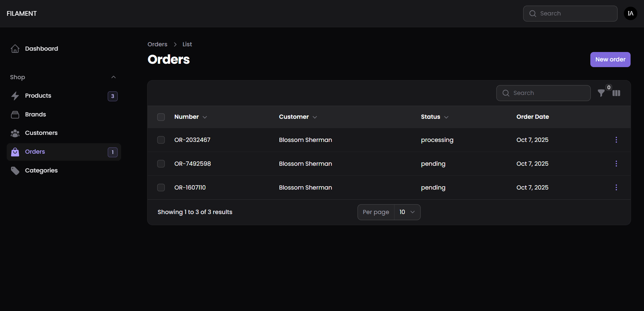The height and width of the screenshot is (311, 644).
Task: Click the Orders shopping bag icon
Action: (x=15, y=152)
